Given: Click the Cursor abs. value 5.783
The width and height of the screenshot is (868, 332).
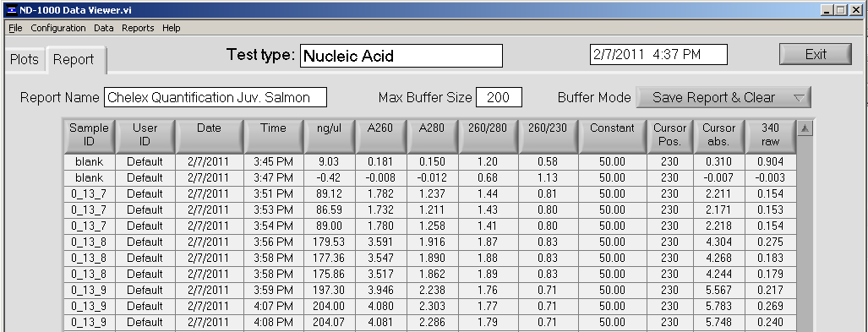Looking at the screenshot, I should tap(719, 306).
